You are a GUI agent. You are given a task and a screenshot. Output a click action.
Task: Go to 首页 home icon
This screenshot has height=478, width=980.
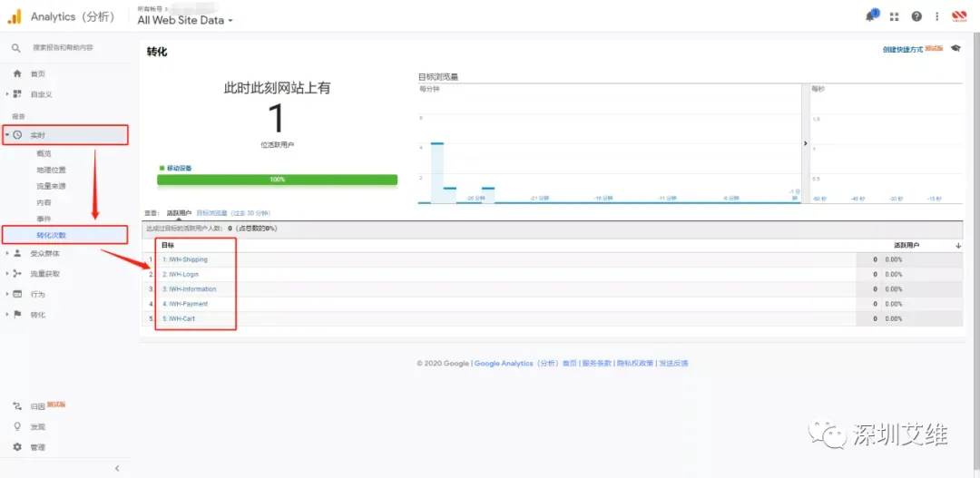point(17,73)
